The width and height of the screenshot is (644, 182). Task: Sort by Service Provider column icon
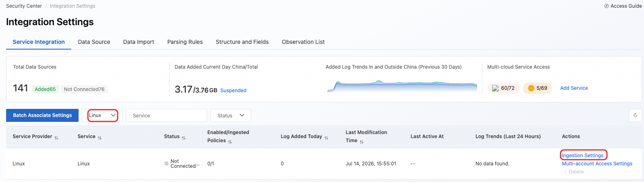(56, 138)
